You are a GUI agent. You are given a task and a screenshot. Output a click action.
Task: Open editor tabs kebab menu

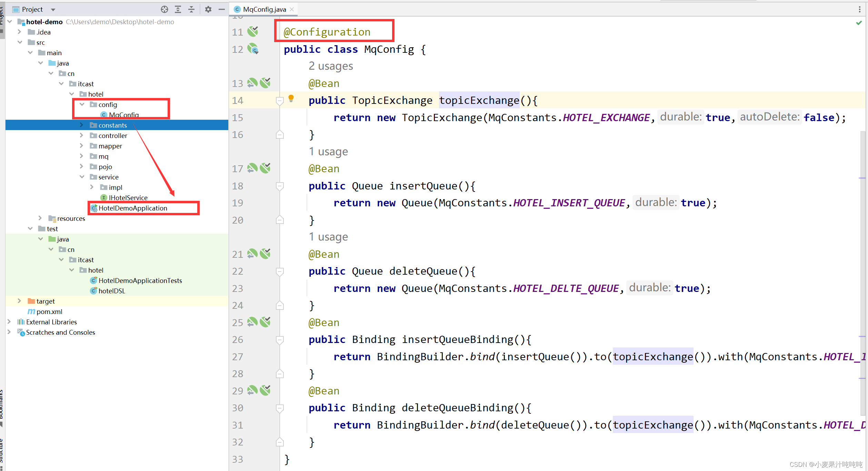pyautogui.click(x=859, y=9)
